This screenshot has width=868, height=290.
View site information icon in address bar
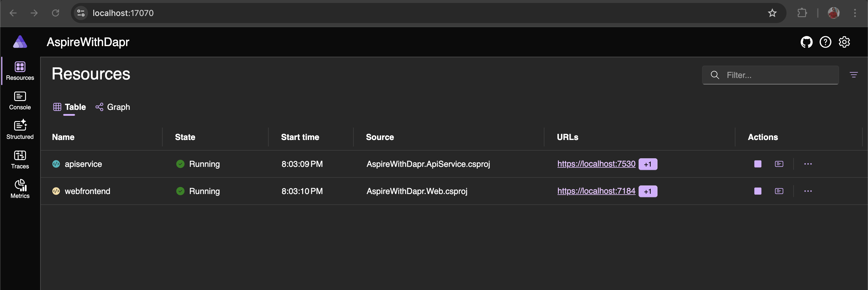pos(81,13)
